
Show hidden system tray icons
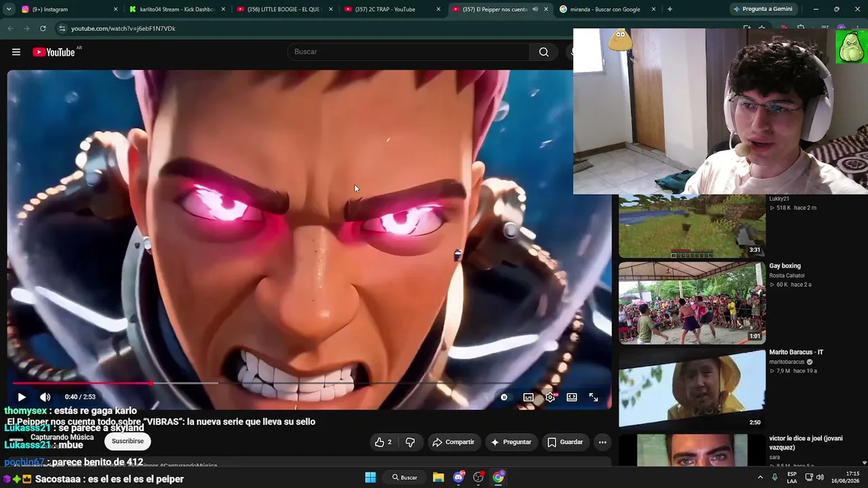point(760,477)
